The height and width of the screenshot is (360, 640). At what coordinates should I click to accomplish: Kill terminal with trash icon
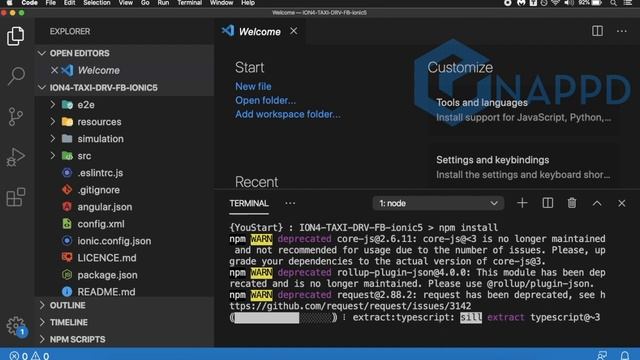pos(572,203)
